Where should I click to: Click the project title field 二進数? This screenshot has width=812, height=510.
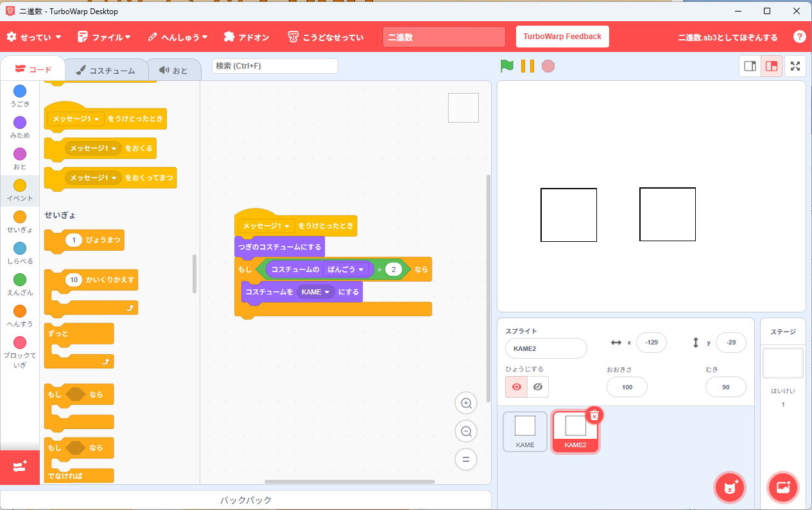(x=444, y=37)
